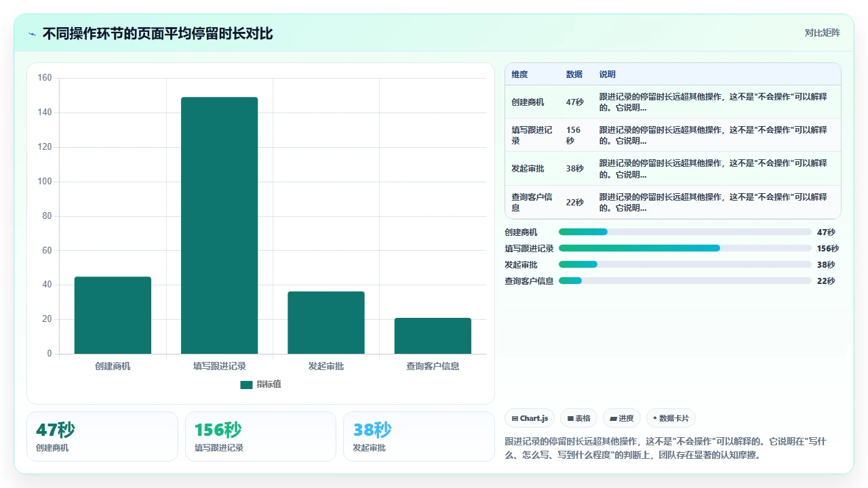Select the 数据卡片 tag chip
Viewport: 868px width, 488px height.
[x=671, y=418]
